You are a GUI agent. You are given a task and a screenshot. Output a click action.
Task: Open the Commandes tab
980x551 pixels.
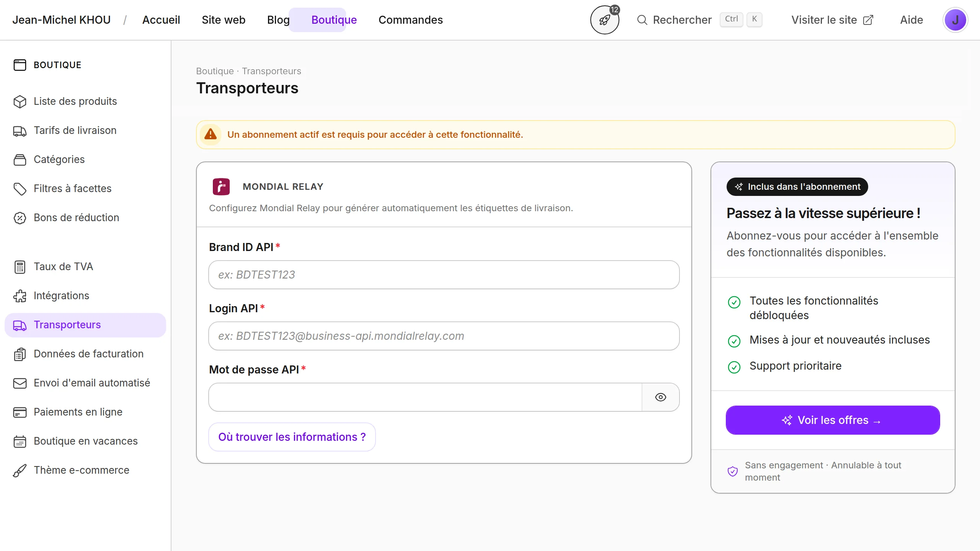click(x=410, y=20)
